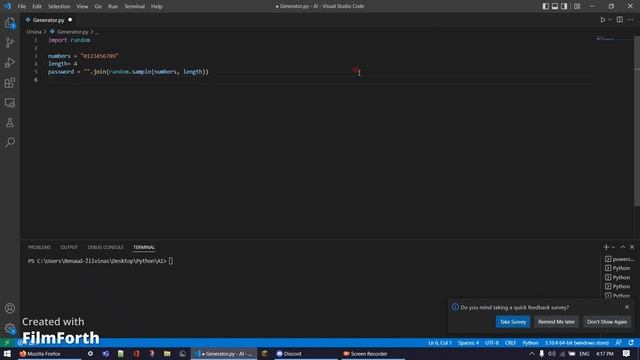Select the language mode Python
Viewport: 640px width, 360px height.
click(530, 343)
